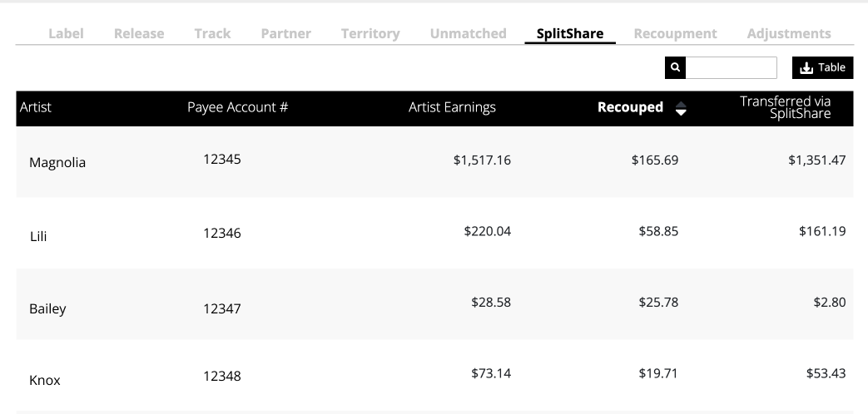The width and height of the screenshot is (868, 414).
Task: Open the Release tab
Action: click(139, 34)
